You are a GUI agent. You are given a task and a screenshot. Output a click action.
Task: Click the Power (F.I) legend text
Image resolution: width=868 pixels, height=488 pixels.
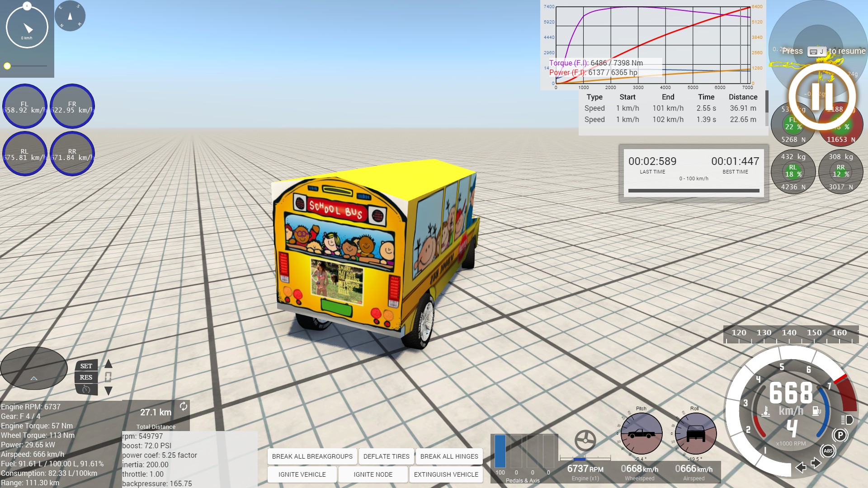click(x=593, y=72)
